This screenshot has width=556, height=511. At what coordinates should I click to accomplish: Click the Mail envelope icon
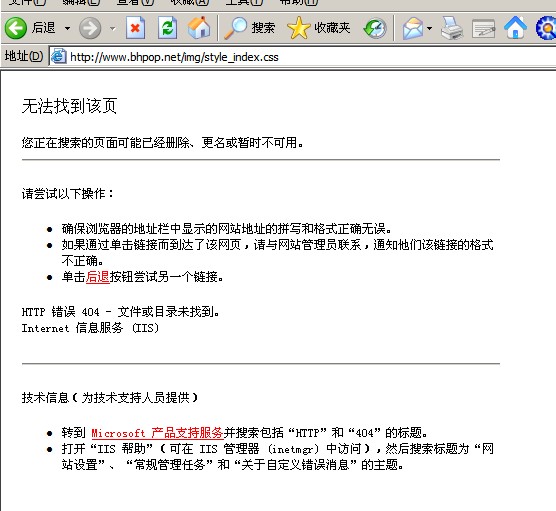413,28
